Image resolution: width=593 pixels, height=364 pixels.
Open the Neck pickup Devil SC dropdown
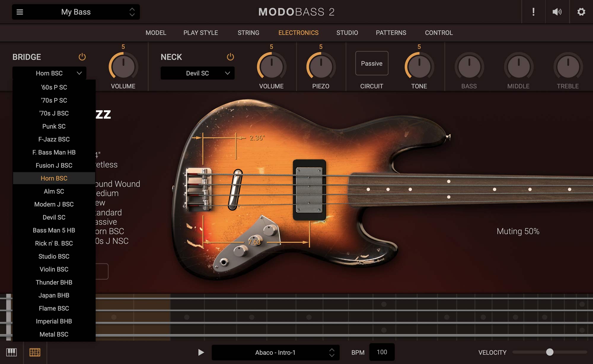click(197, 73)
